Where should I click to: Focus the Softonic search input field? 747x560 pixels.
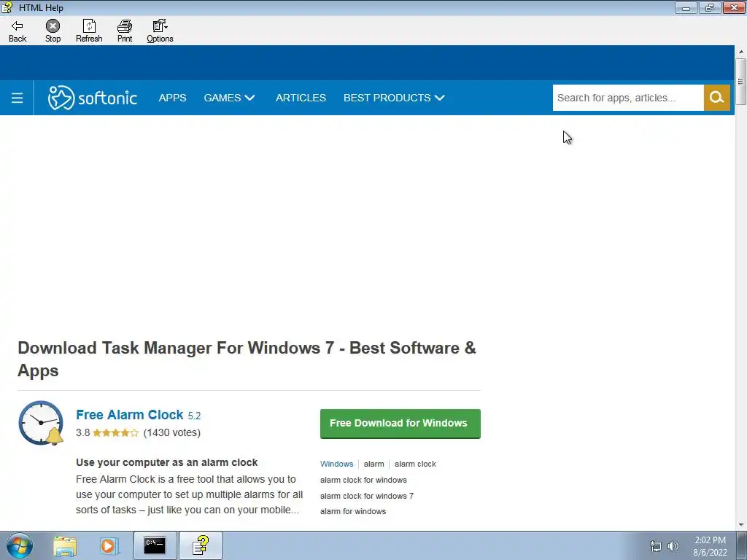click(x=628, y=98)
